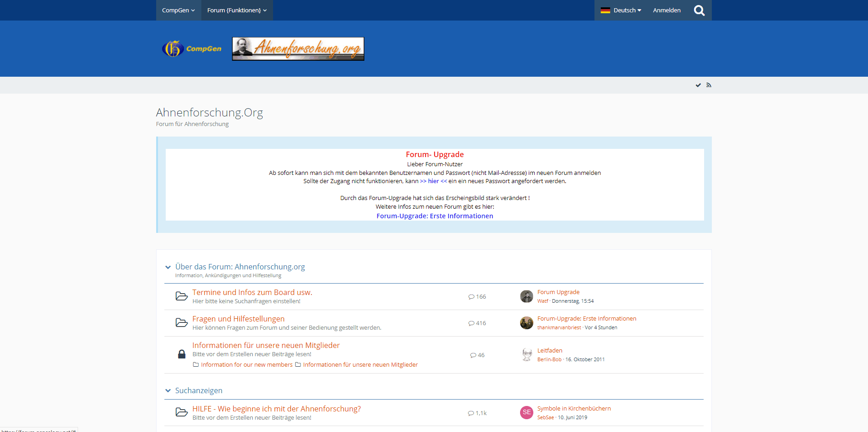868x432 pixels.
Task: Open Fragen und Hilfestellungen forum
Action: (x=238, y=319)
